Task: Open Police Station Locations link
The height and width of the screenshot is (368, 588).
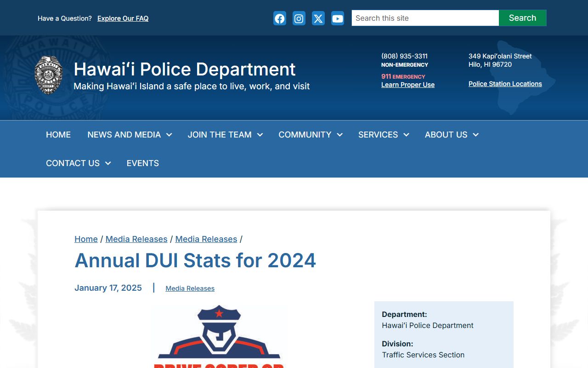Action: [x=505, y=84]
